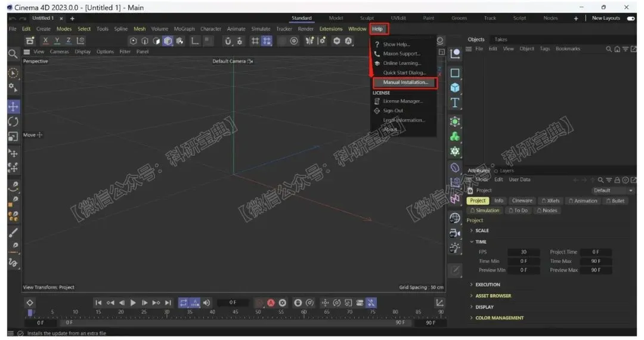
Task: Select the Move tool in the left palette
Action: tap(13, 107)
